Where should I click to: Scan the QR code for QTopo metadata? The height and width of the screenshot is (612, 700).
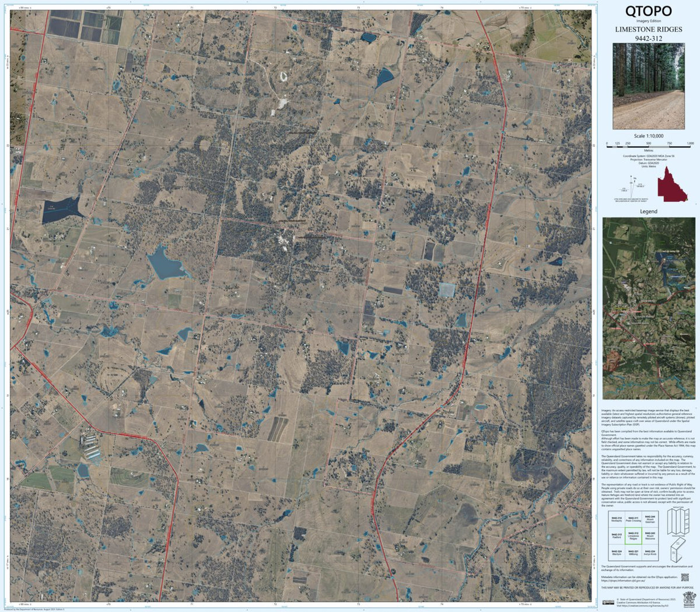tap(685, 578)
